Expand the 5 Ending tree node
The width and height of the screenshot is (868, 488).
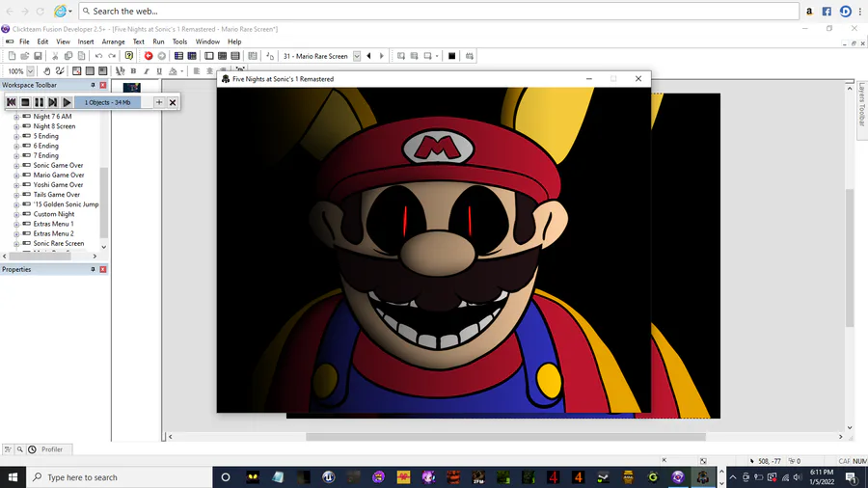[x=16, y=136]
